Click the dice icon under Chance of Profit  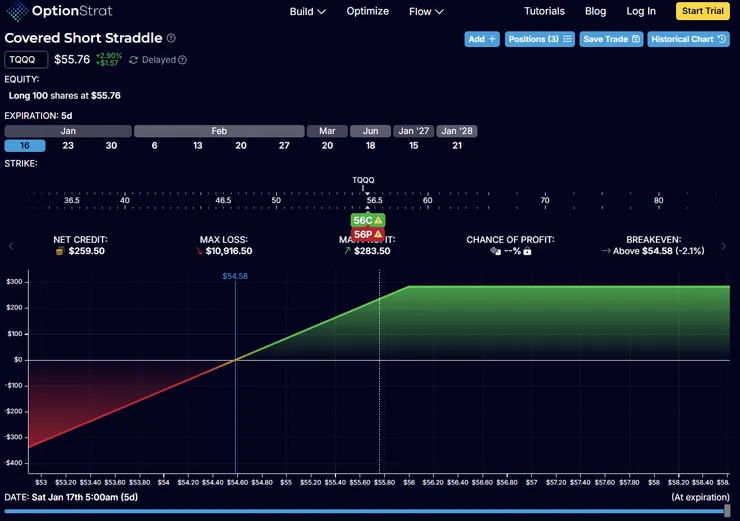click(x=495, y=251)
